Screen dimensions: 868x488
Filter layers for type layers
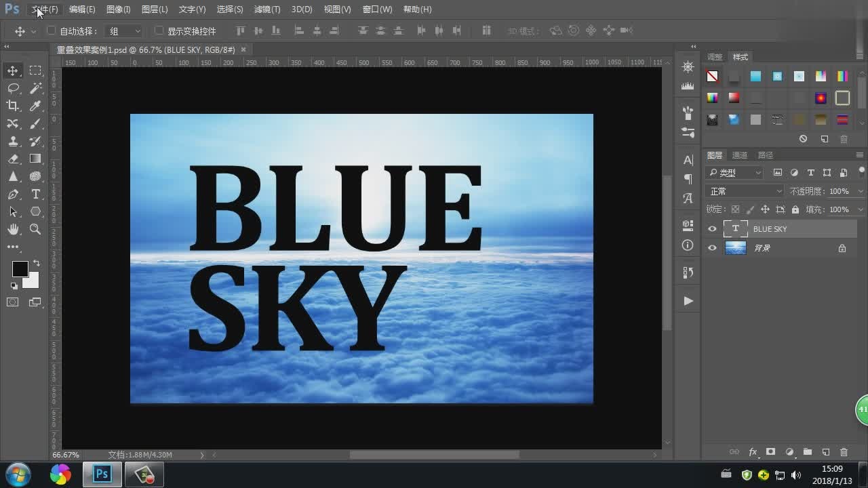[x=810, y=173]
